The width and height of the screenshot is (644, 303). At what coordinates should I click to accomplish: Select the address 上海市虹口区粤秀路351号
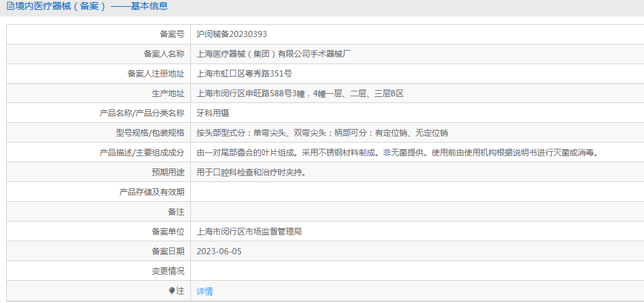click(244, 73)
